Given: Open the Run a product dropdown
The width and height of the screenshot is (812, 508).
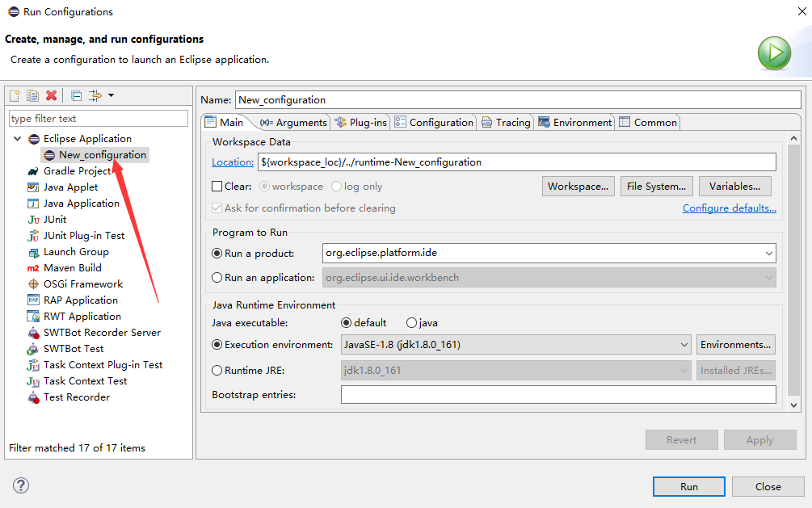Looking at the screenshot, I should coord(769,254).
